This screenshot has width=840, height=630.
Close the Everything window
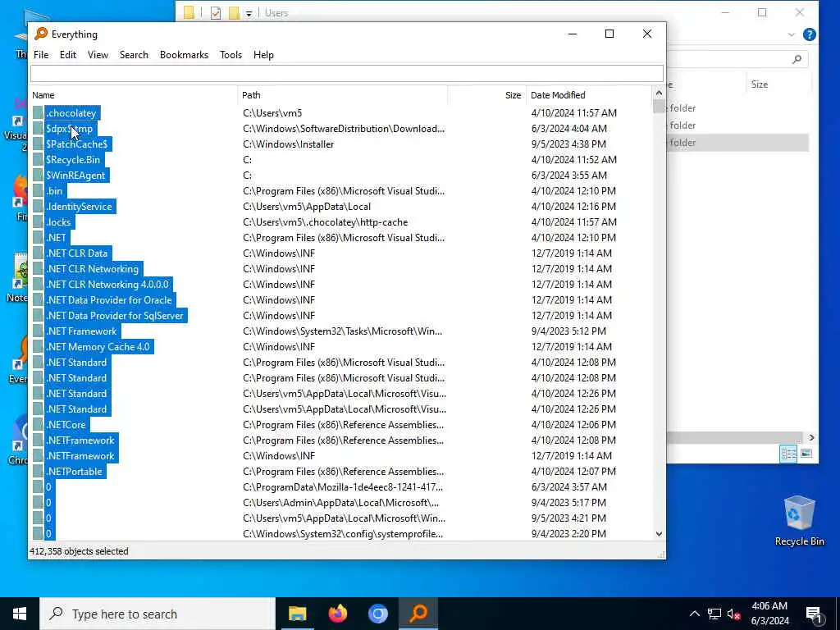pos(647,34)
